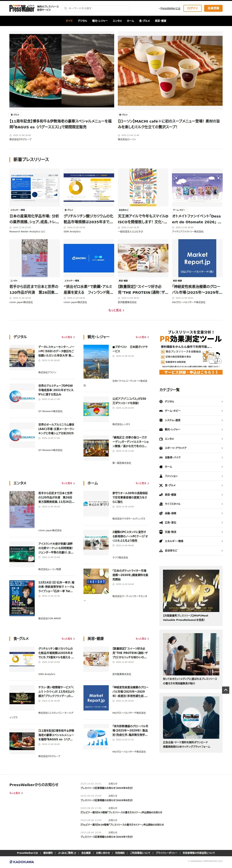Open もっと見る beside エンタメ section
Image resolution: width=232 pixels, height=868 pixels.
(x=68, y=483)
